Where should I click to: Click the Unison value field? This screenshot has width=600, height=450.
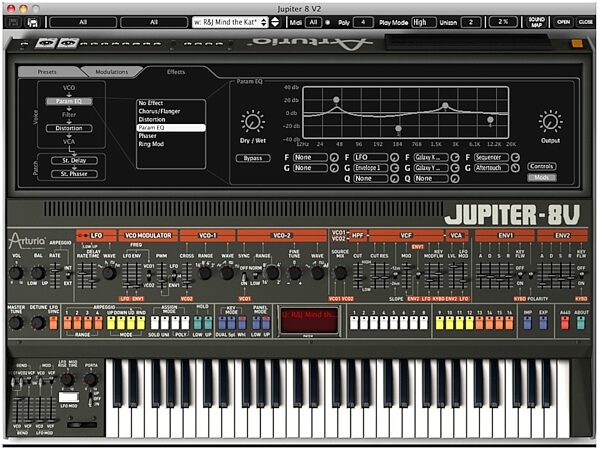[470, 22]
